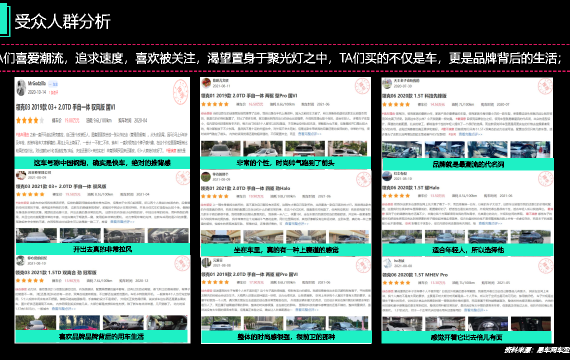This screenshot has width=570, height=360.
Task: Select title 领克06 2020款 1.5T MHEV Pro
Action: (x=415, y=275)
